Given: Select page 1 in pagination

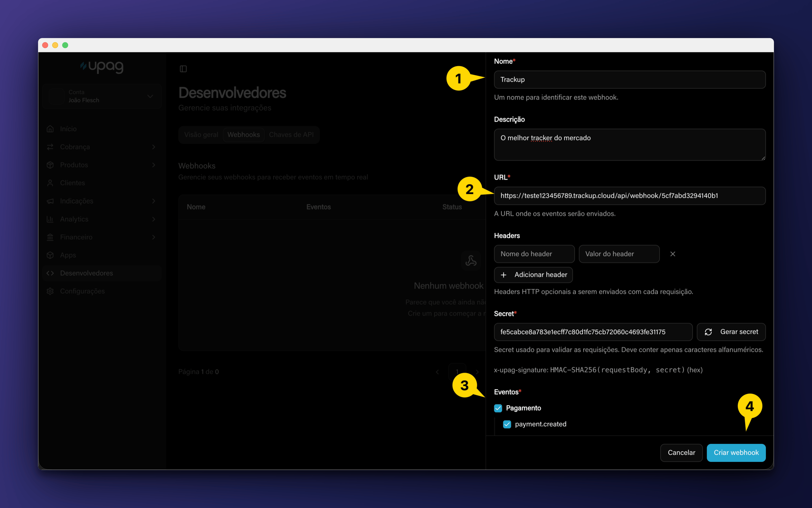Looking at the screenshot, I should [x=457, y=372].
